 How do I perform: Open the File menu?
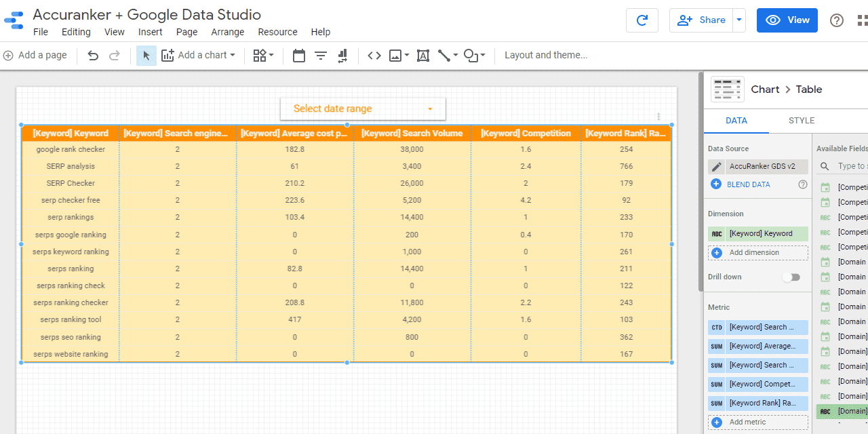(x=41, y=32)
